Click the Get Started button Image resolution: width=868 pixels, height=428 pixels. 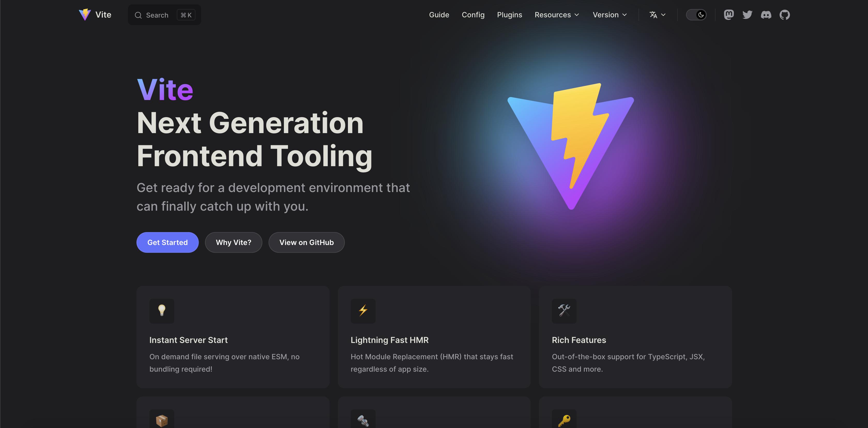167,242
